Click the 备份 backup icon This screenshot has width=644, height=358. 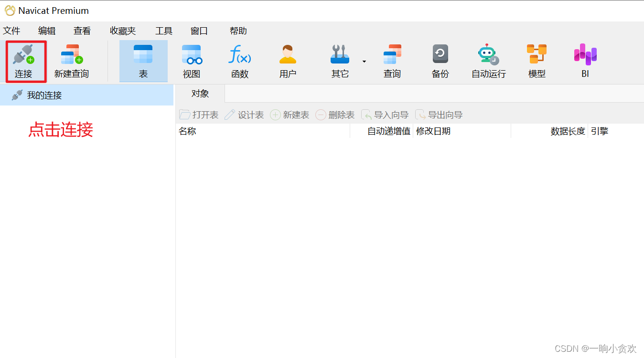(440, 54)
